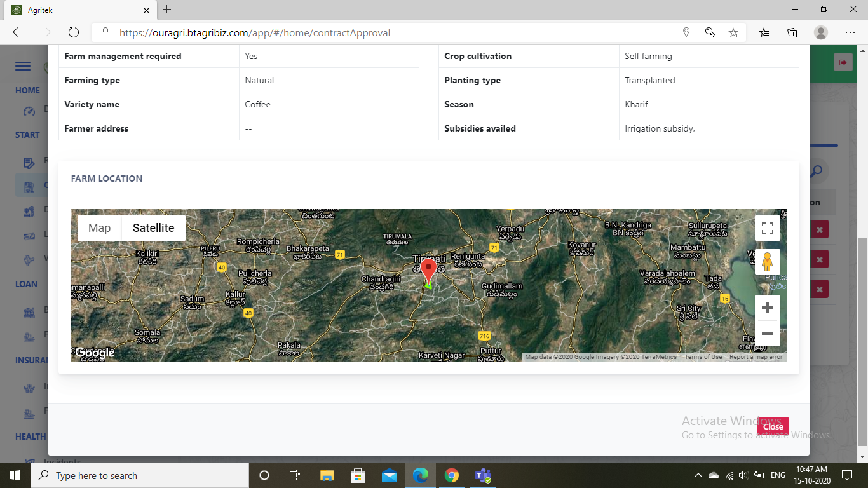Click the Kharif season value
Screen dimensions: 868x488
[x=636, y=104]
